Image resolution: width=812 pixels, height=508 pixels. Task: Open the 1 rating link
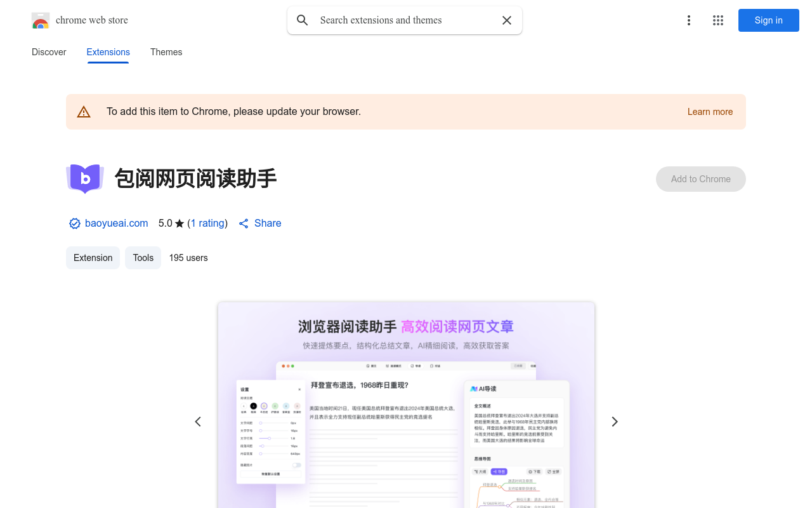coord(207,224)
